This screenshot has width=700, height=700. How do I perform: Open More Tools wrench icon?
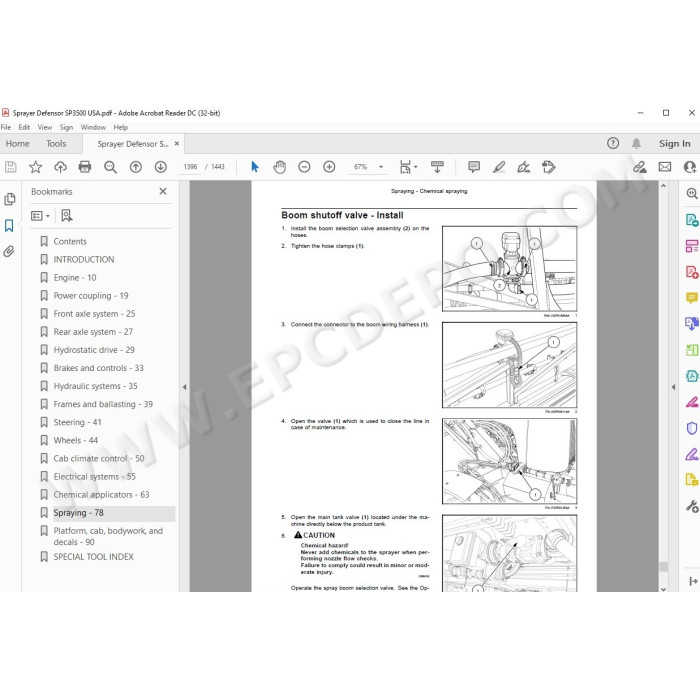point(692,506)
